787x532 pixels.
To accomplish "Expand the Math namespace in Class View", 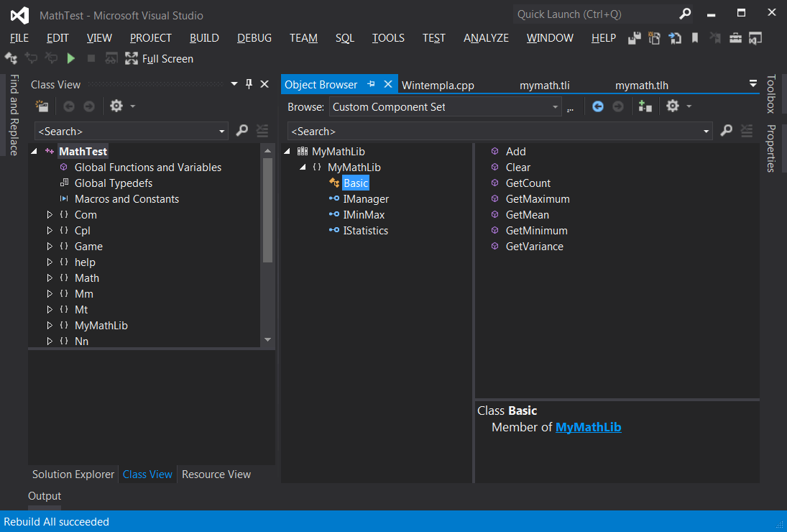I will click(49, 278).
